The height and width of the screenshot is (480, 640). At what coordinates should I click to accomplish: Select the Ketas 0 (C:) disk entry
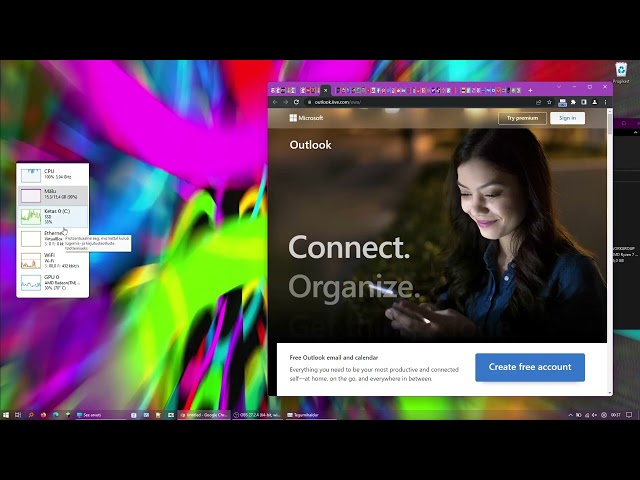(53, 216)
